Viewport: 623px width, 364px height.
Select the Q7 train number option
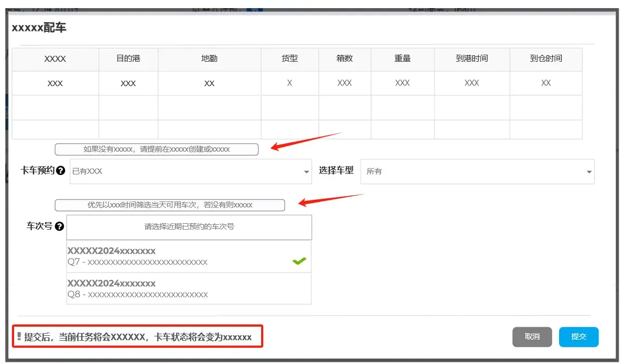(x=179, y=257)
